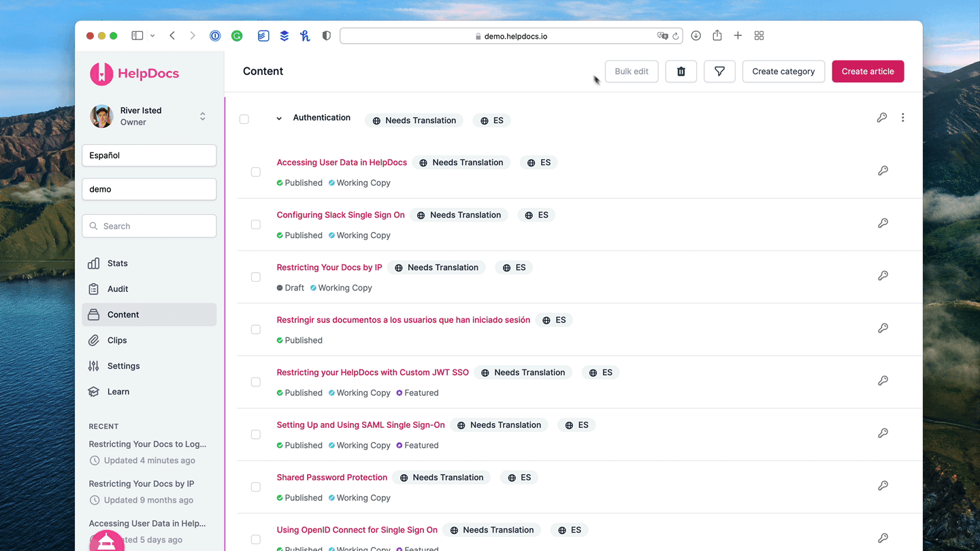This screenshot has height=551, width=980.
Task: Open Learn in the sidebar
Action: coord(149,392)
